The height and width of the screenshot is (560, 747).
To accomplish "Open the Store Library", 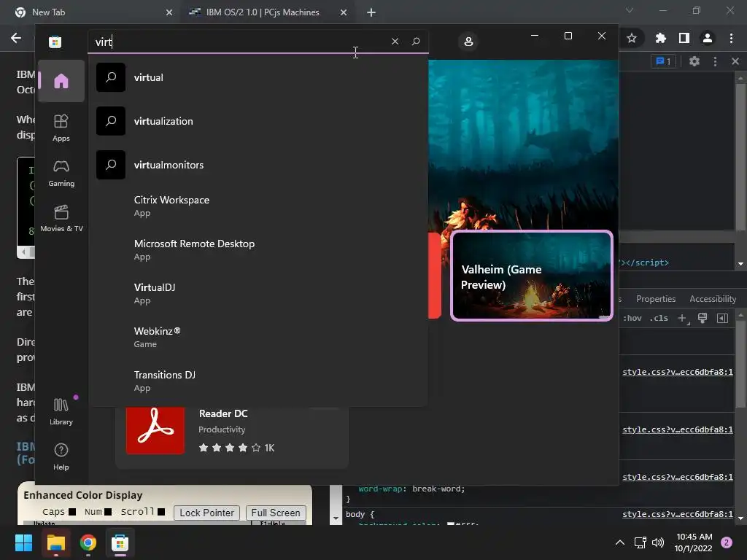I will 61,411.
